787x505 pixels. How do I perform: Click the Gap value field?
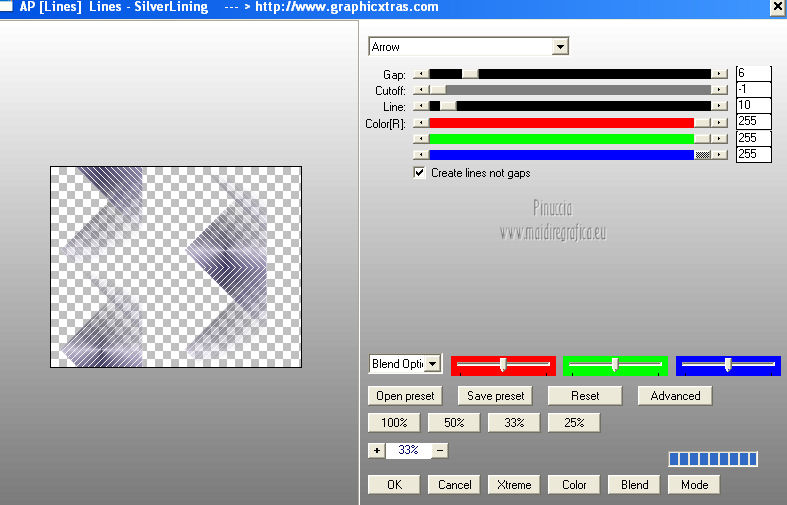[x=753, y=73]
